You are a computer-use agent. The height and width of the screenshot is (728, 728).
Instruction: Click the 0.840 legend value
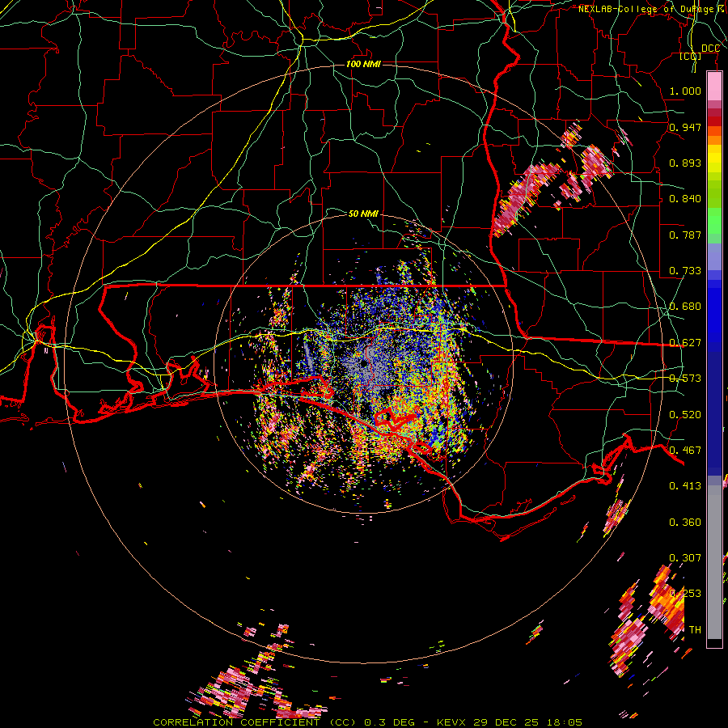click(685, 199)
